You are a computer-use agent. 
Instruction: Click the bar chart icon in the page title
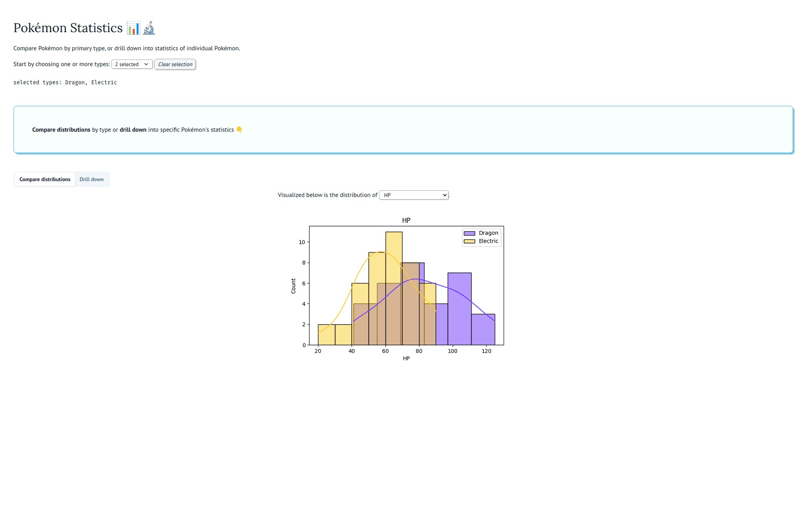point(134,28)
